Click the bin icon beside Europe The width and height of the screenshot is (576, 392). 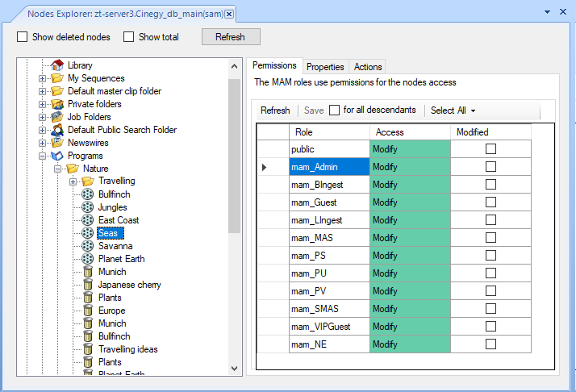click(88, 310)
